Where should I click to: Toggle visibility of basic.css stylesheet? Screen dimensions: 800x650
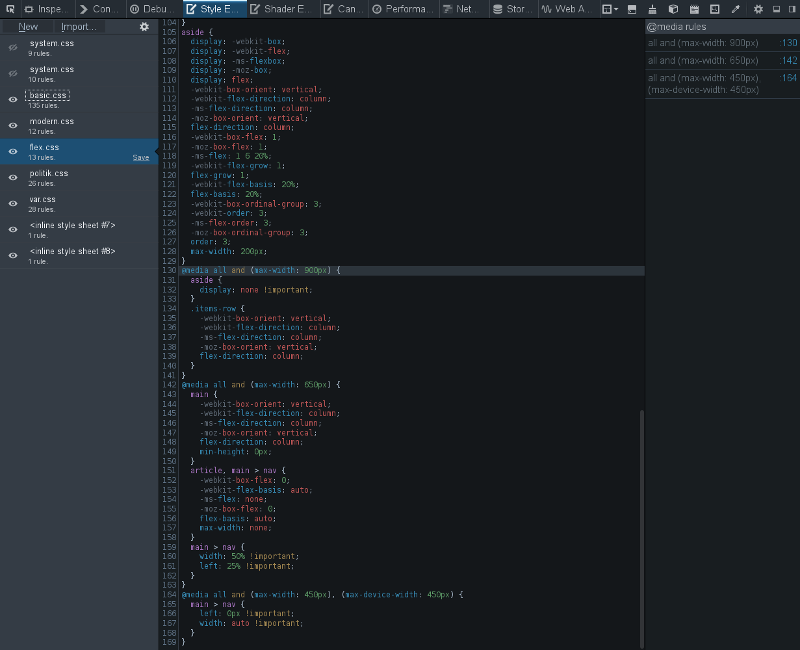[13, 99]
